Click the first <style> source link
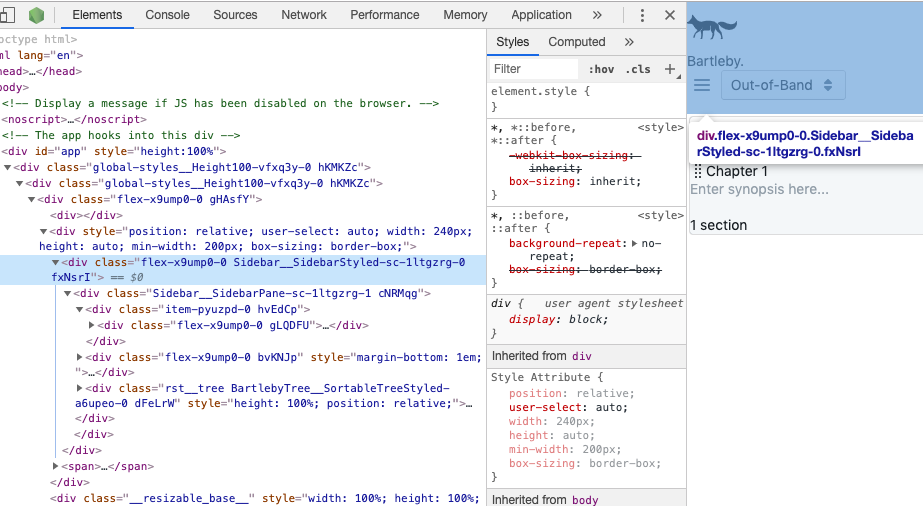 point(660,127)
